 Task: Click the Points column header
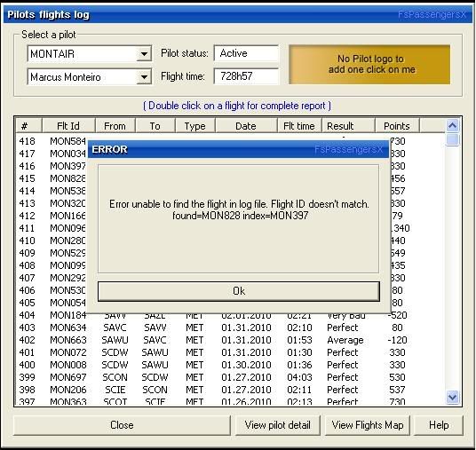(397, 126)
